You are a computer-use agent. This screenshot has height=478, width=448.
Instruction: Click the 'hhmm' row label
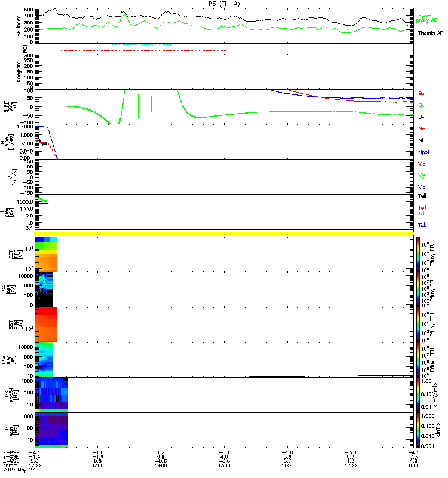pyautogui.click(x=10, y=465)
